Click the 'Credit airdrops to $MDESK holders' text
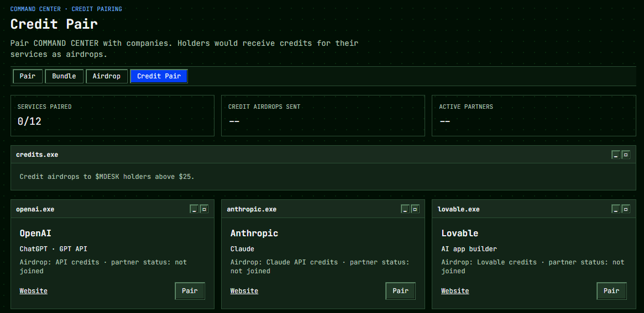Image resolution: width=644 pixels, height=313 pixels. pyautogui.click(x=107, y=177)
